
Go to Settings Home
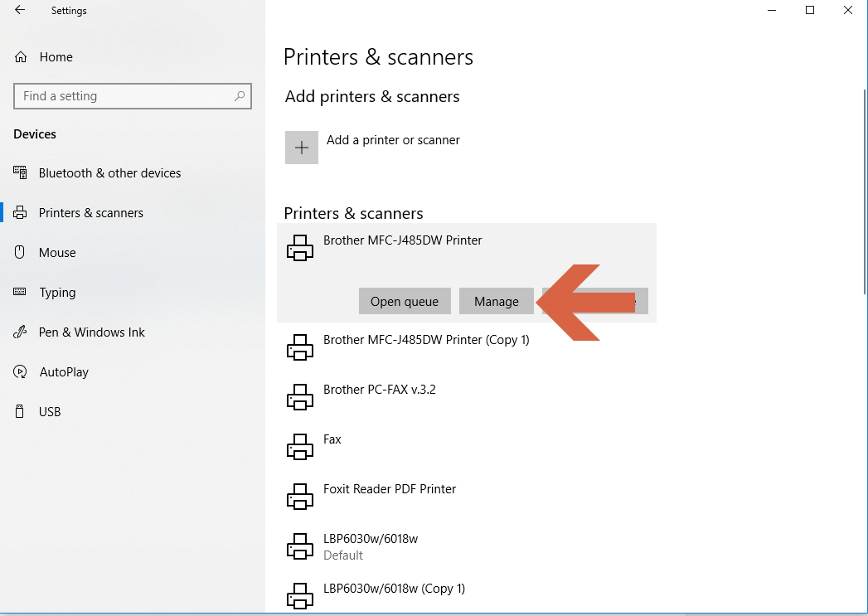pyautogui.click(x=56, y=57)
